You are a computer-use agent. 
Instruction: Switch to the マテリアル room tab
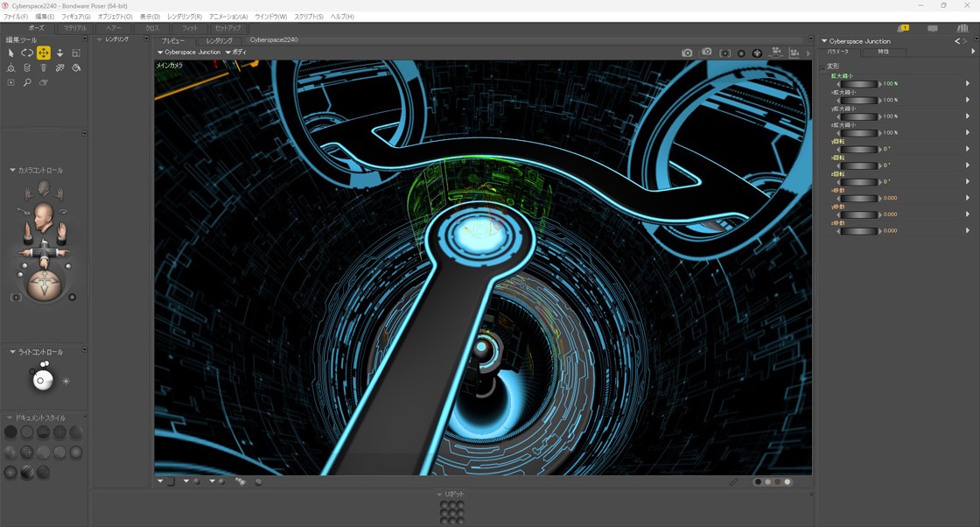tap(75, 28)
